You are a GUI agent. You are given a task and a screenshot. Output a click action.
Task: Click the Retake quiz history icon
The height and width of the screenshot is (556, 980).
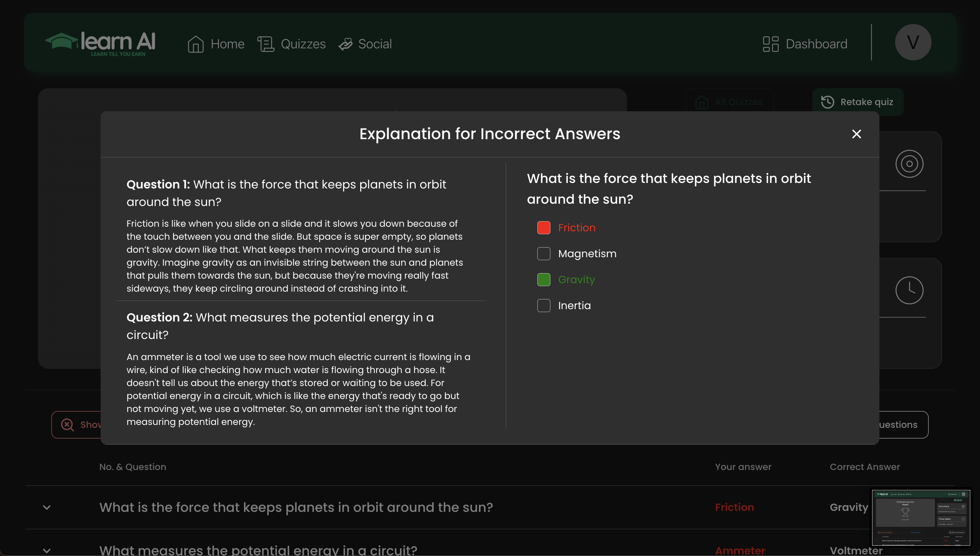pos(827,102)
